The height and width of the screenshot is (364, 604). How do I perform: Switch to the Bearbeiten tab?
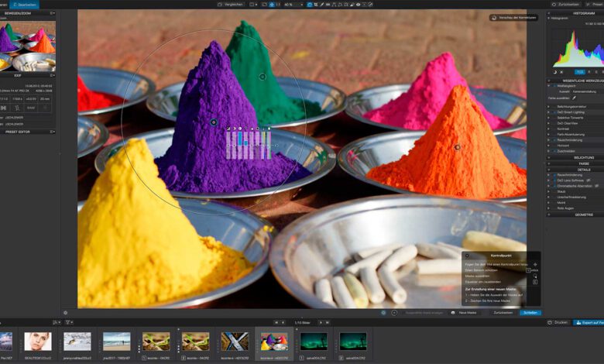pyautogui.click(x=25, y=5)
